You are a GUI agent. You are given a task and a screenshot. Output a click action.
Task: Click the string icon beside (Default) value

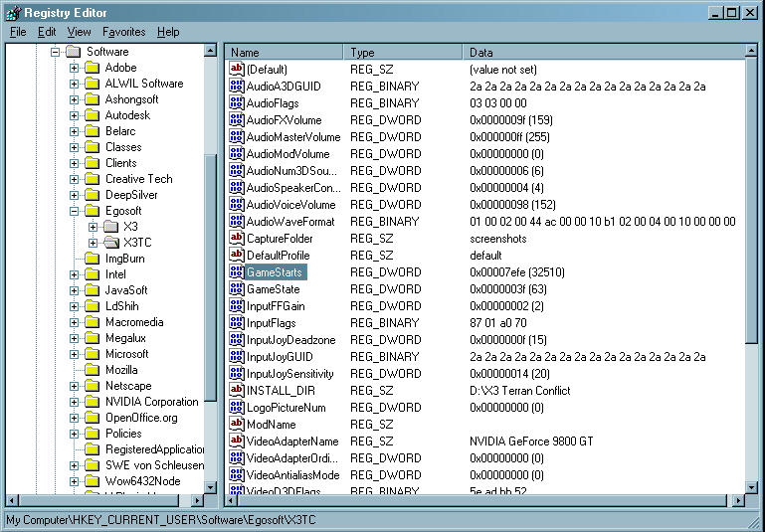click(x=237, y=69)
